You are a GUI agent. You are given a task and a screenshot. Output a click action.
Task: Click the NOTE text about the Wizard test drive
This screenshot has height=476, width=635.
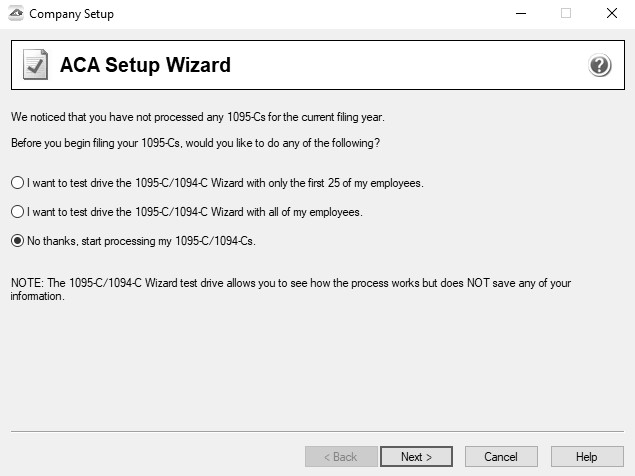click(291, 289)
